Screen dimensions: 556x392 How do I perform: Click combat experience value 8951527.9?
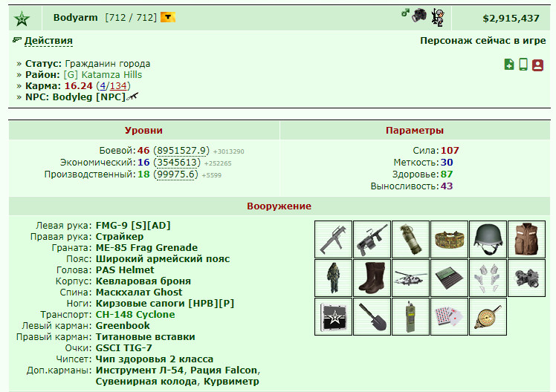(181, 151)
